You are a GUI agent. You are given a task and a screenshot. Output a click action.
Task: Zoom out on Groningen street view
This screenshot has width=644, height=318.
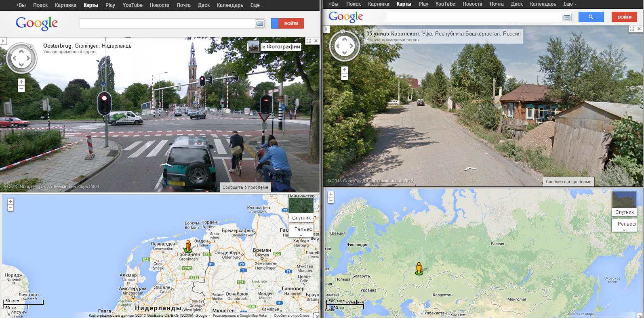(x=21, y=89)
